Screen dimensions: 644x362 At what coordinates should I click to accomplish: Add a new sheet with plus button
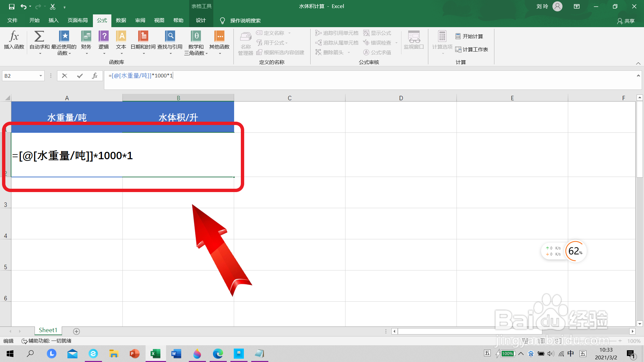[x=76, y=331]
